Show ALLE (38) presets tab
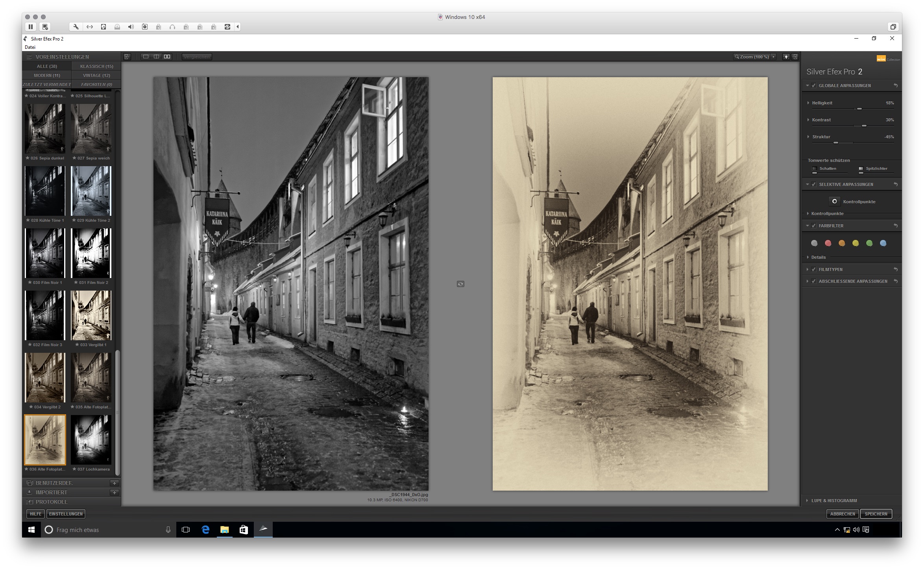Viewport: 924px width, 569px height. [x=47, y=66]
